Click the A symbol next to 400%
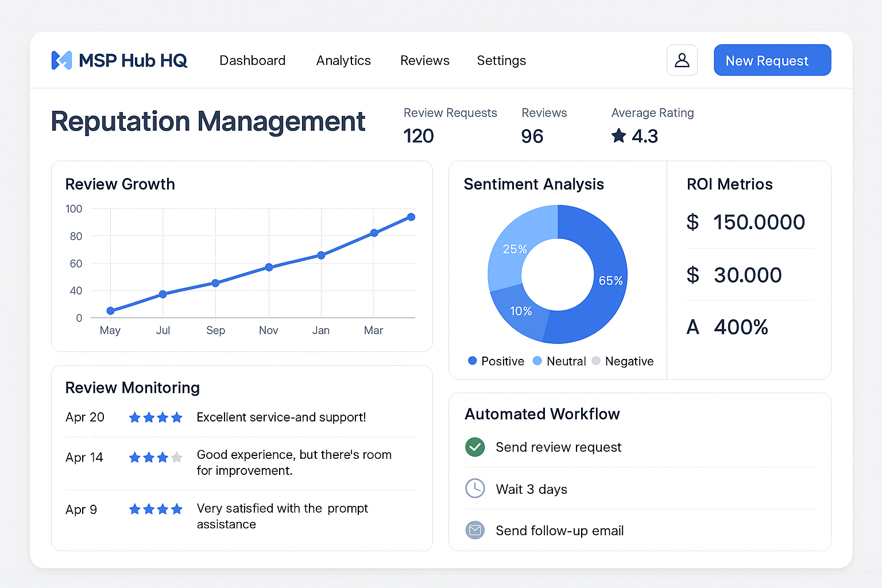 pos(693,327)
